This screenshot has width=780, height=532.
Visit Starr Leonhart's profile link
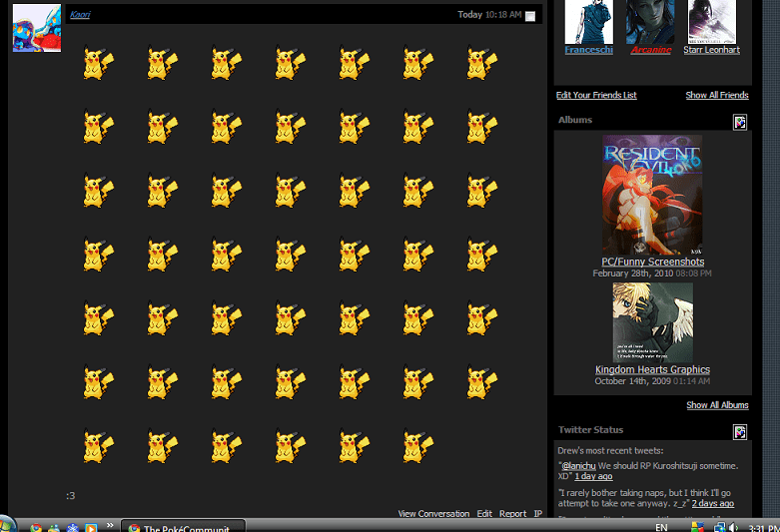click(711, 50)
